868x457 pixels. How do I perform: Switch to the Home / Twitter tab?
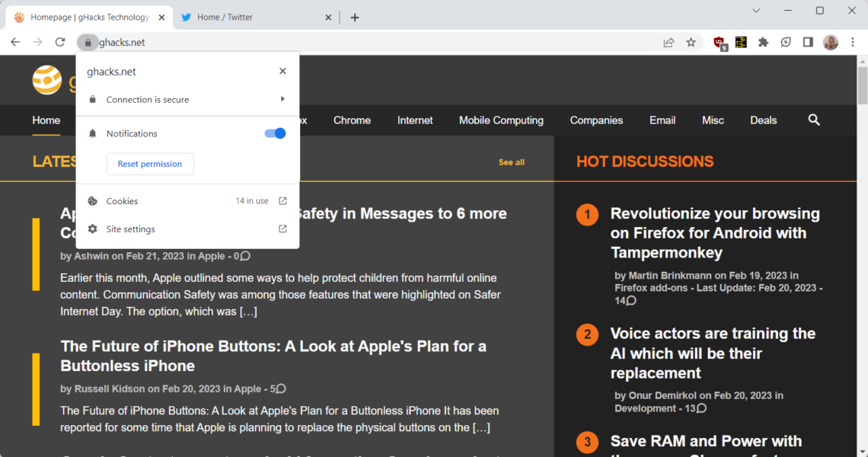tap(251, 18)
